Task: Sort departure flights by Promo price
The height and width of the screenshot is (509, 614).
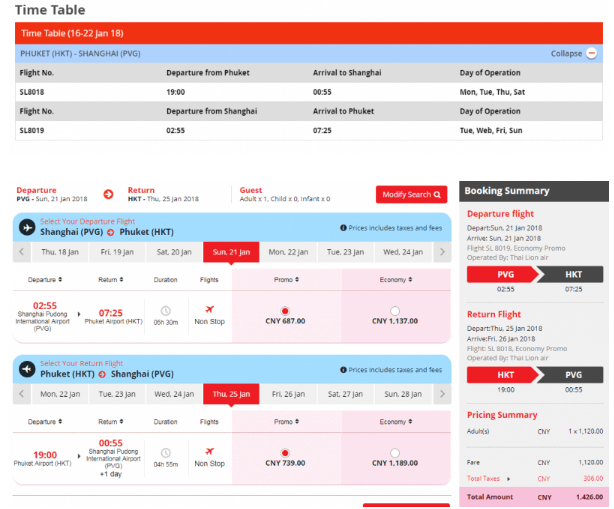Action: tap(286, 280)
